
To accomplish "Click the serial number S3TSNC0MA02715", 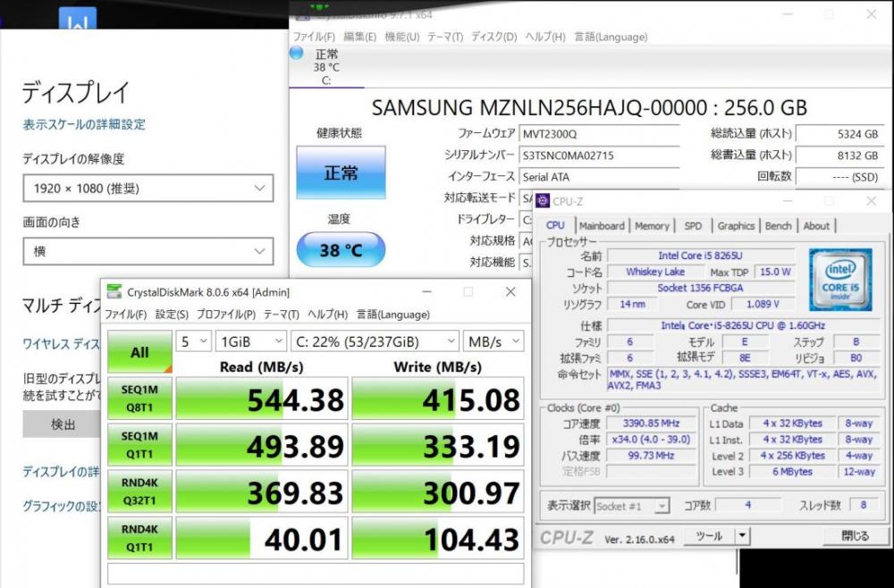I will 599,155.
